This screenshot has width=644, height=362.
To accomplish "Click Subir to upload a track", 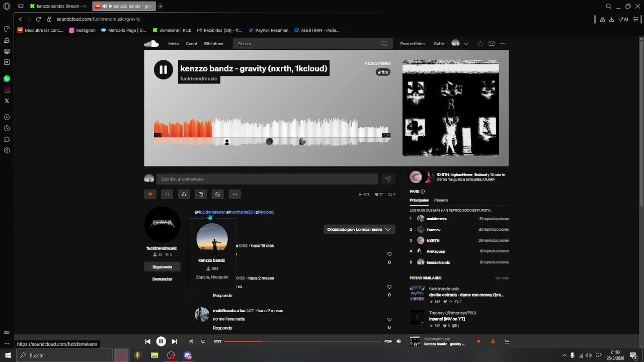I will pyautogui.click(x=439, y=44).
